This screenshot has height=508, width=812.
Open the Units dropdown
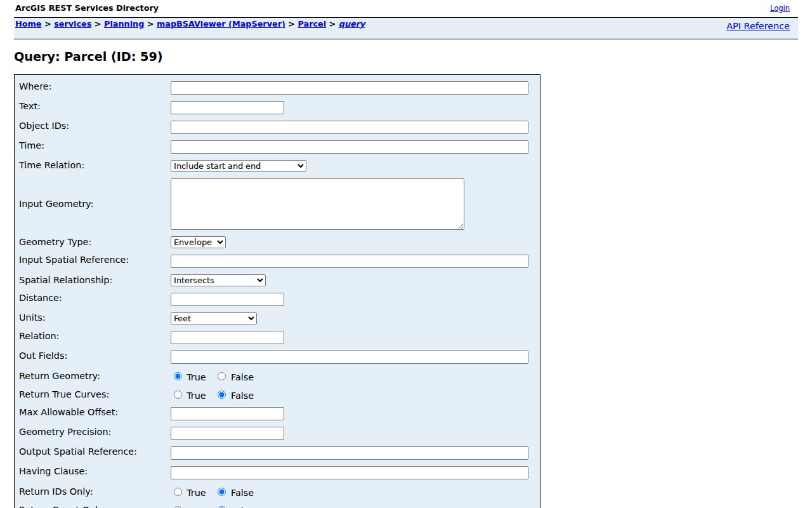click(x=214, y=318)
